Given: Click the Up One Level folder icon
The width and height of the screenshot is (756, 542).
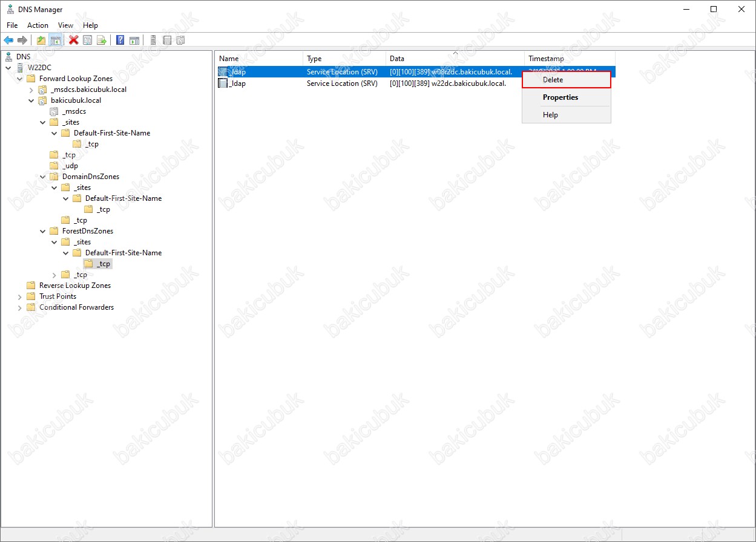Looking at the screenshot, I should 41,41.
